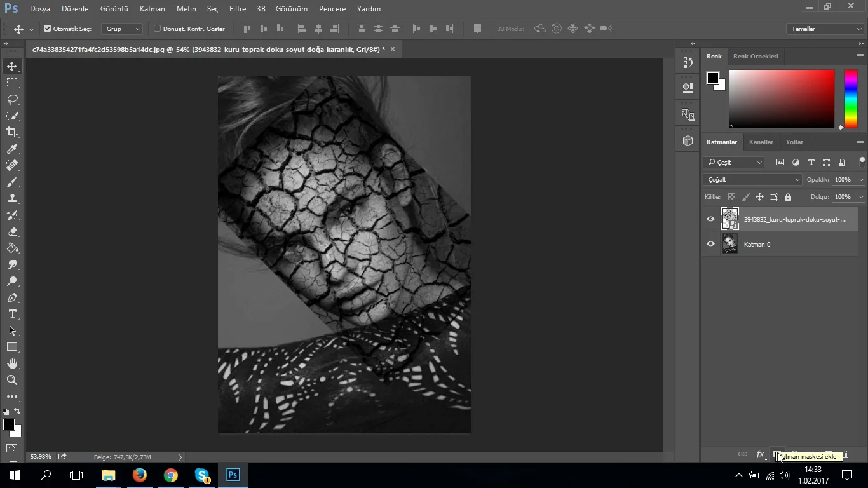Select the Lasso tool
Image resolution: width=868 pixels, height=488 pixels.
[12, 99]
